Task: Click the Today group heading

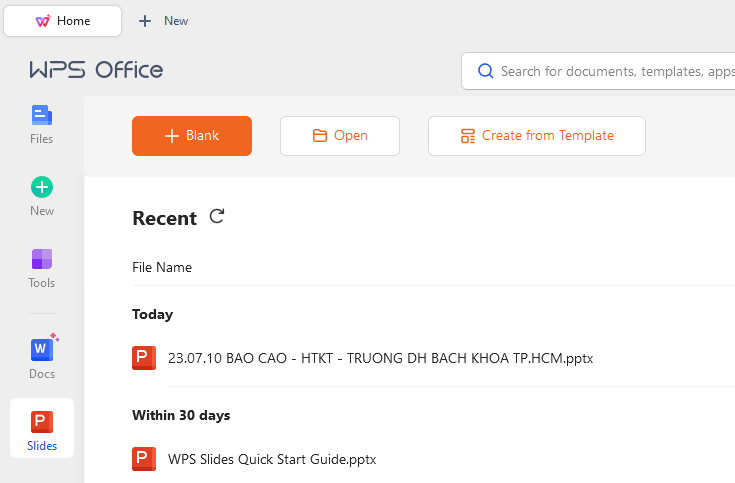Action: [152, 315]
